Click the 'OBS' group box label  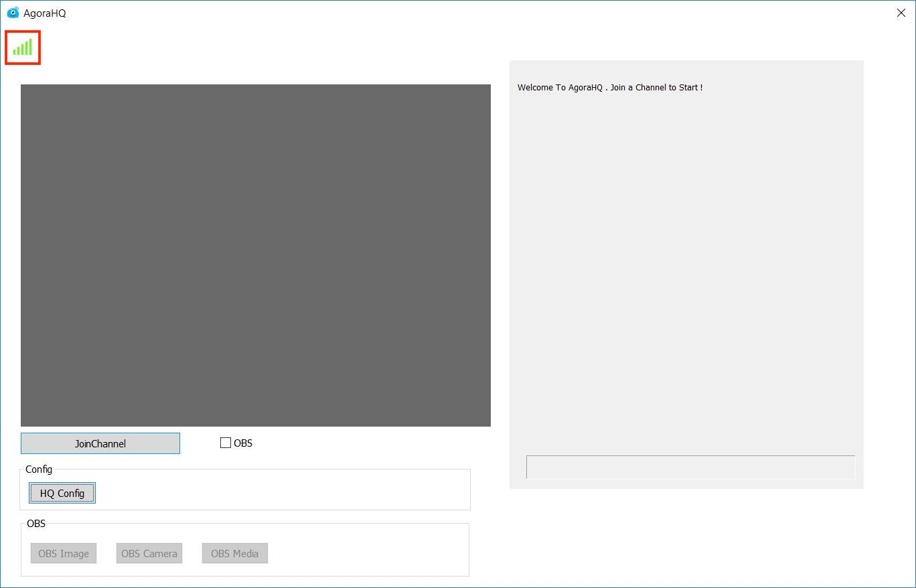(36, 523)
